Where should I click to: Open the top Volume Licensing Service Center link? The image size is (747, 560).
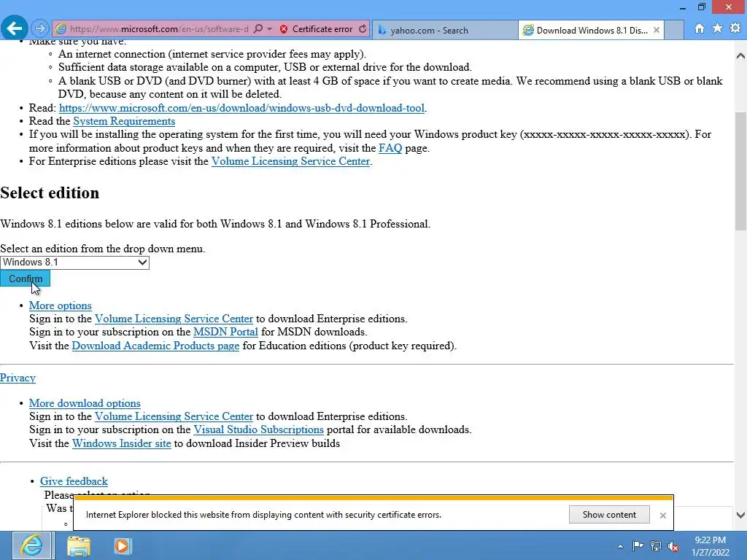pyautogui.click(x=290, y=161)
